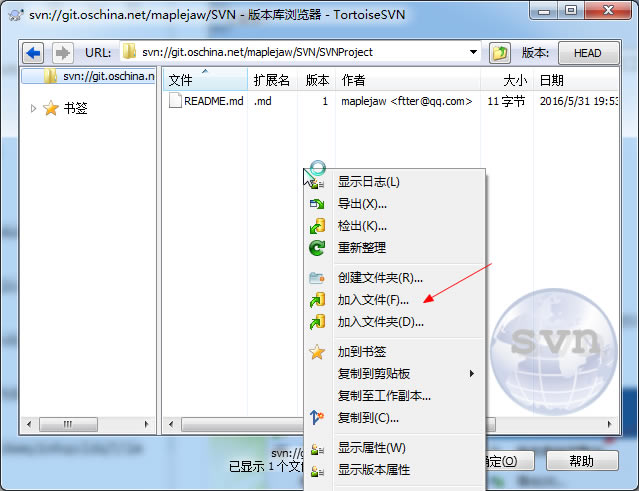Click the Show Properties icon

click(317, 449)
